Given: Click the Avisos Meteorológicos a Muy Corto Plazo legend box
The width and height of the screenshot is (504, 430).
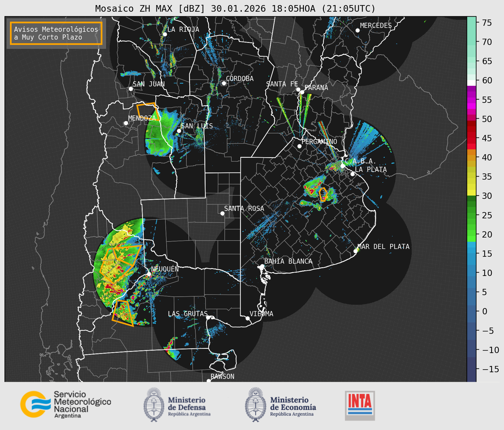Looking at the screenshot, I should [56, 33].
